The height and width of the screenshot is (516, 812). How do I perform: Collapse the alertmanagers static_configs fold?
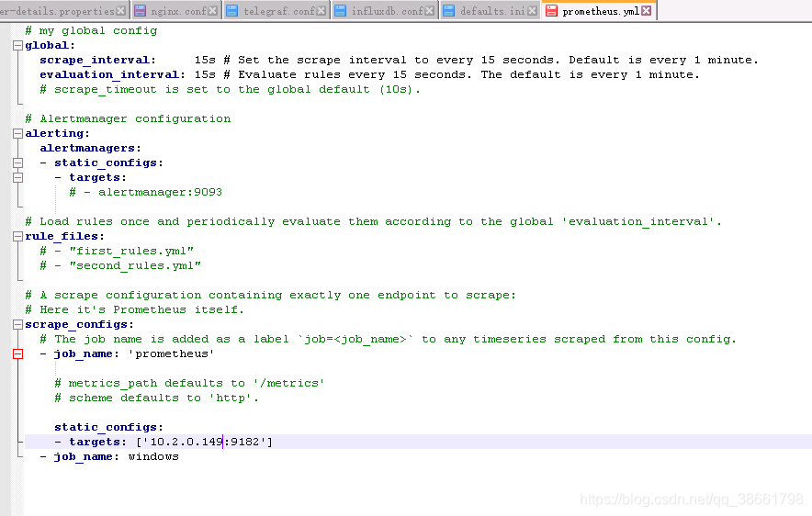[x=17, y=163]
